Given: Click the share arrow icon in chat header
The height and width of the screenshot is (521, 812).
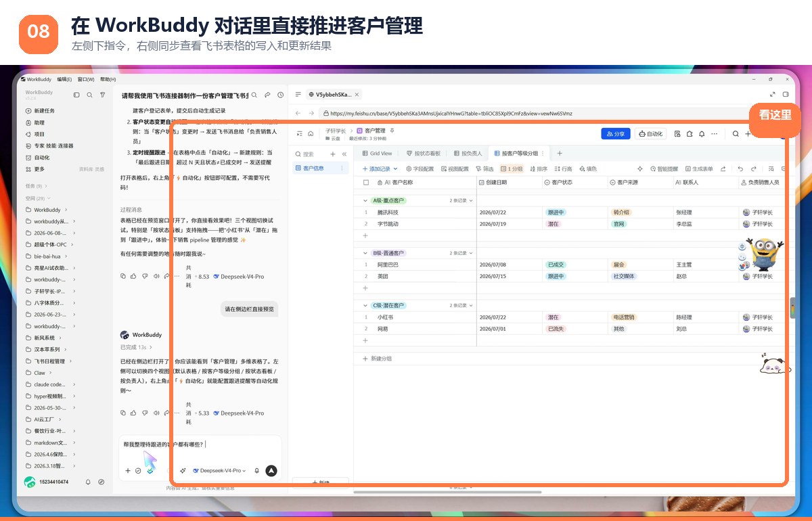Looking at the screenshot, I should point(267,95).
